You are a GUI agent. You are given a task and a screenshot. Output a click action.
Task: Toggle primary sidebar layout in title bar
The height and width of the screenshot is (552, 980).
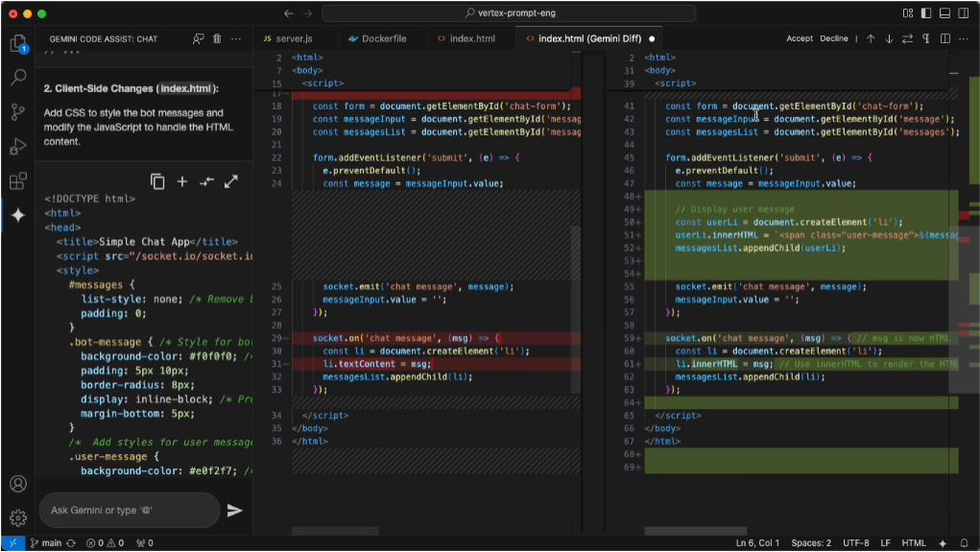pyautogui.click(x=927, y=13)
